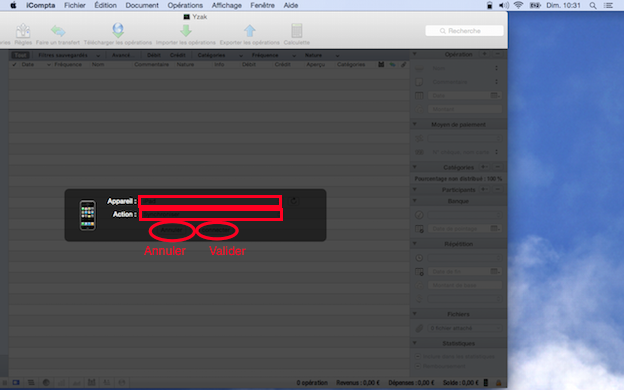
Task: Click Importer les opérations green arrow
Action: coord(186,31)
